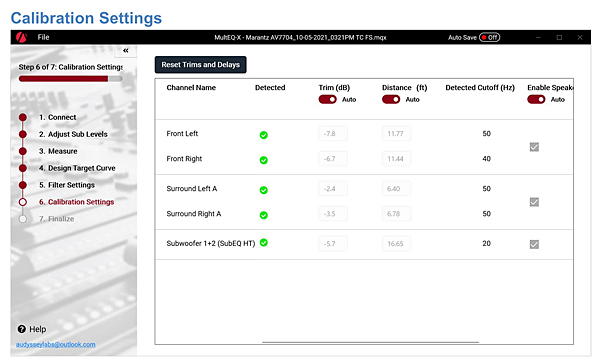Screen dimensions: 600x363
Task: Uncheck the Subwoofer enable checkbox
Action: click(534, 244)
